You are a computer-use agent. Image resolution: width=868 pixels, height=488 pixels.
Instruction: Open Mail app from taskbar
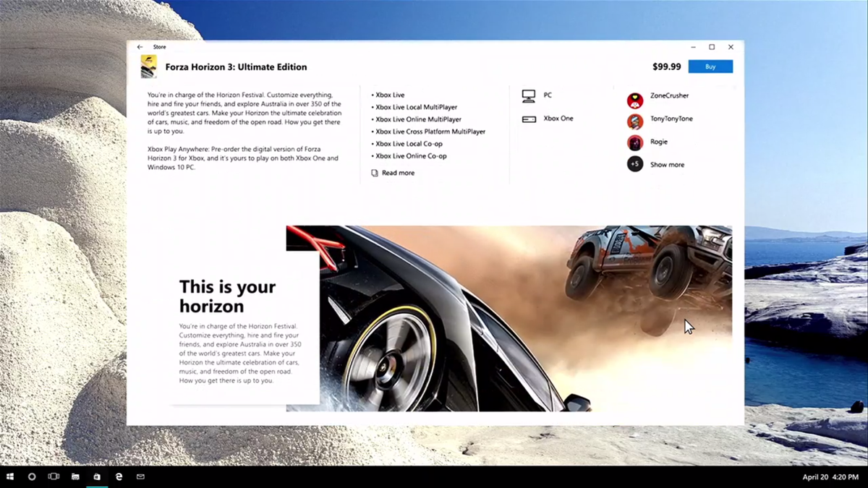140,477
